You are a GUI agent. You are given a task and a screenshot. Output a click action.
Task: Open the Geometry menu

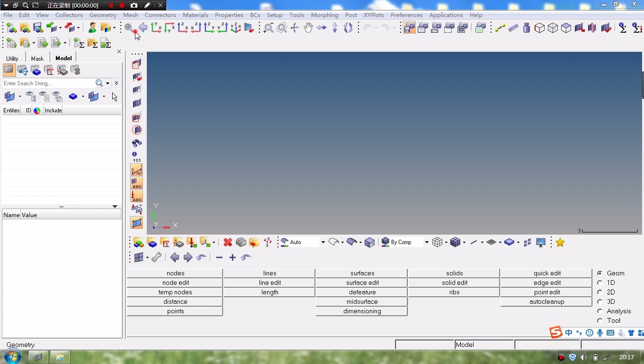pyautogui.click(x=103, y=15)
